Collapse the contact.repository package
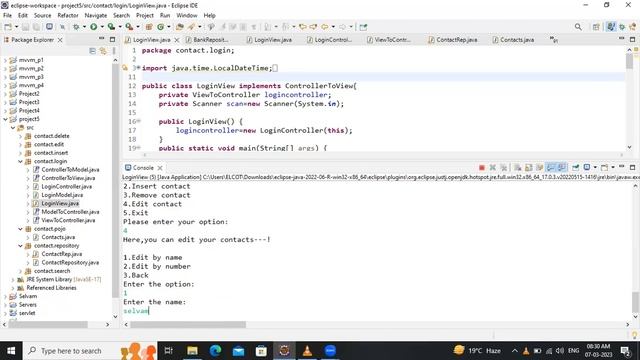 pos(20,246)
